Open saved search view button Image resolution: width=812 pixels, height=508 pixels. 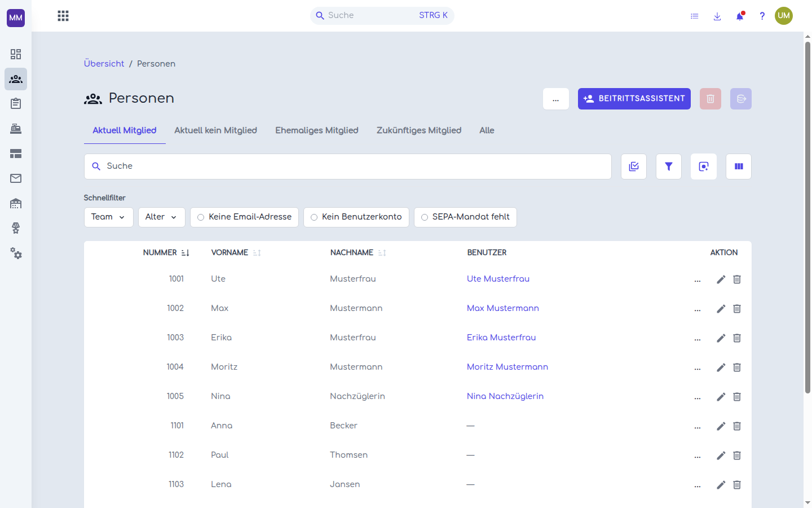pos(704,167)
